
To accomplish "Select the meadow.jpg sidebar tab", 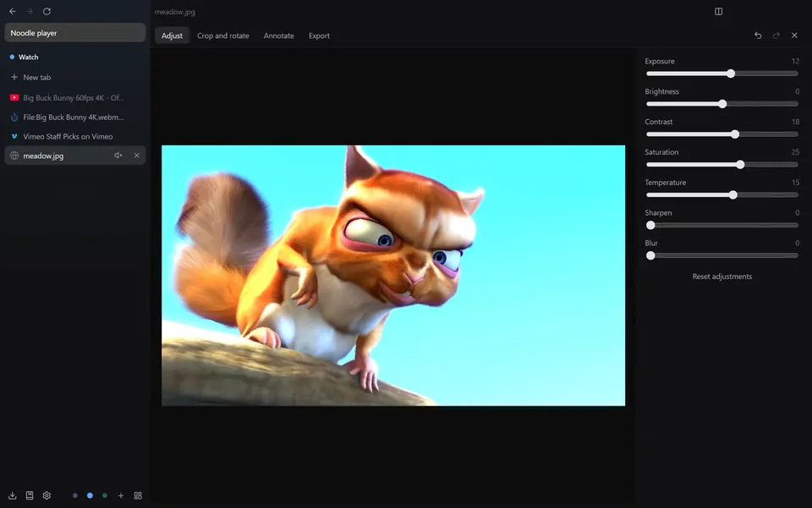I will (x=75, y=156).
